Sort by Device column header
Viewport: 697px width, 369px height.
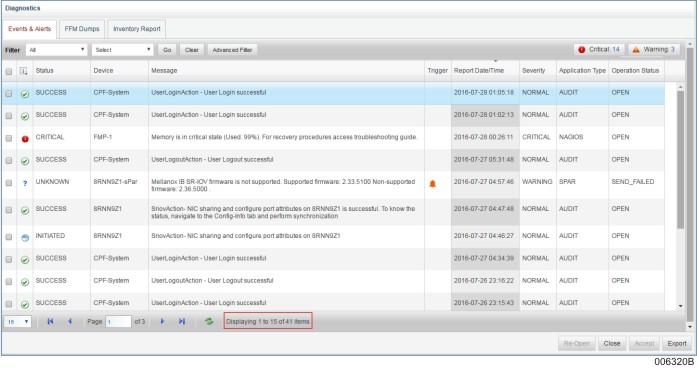coord(103,71)
